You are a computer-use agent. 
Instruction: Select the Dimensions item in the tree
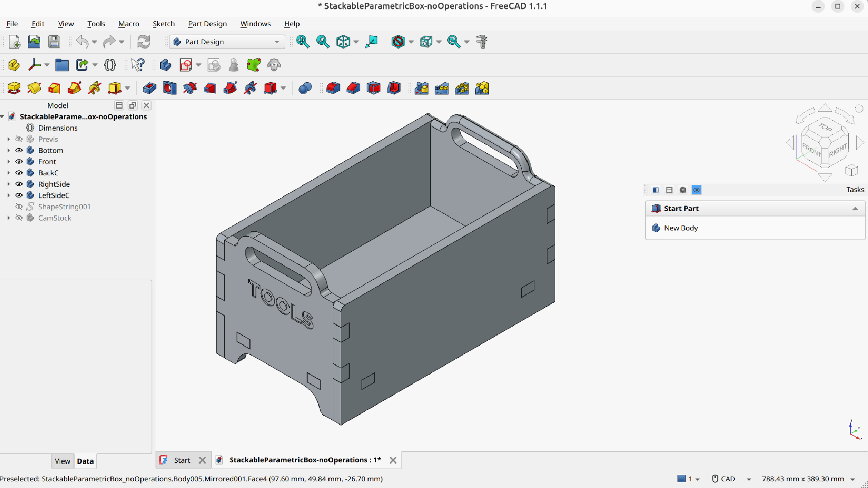click(58, 128)
